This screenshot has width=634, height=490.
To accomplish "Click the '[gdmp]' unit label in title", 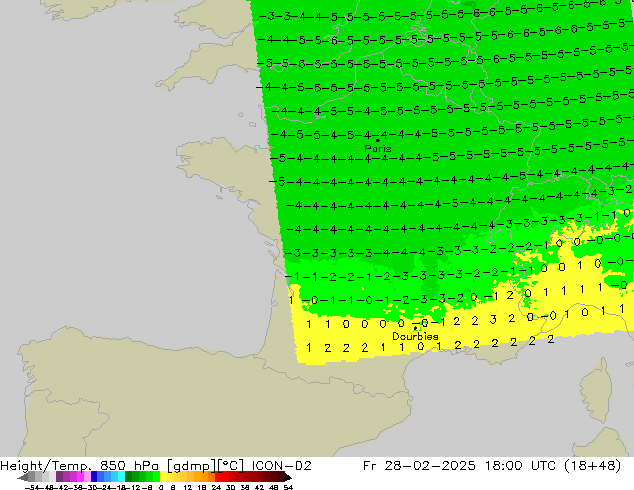I will pyautogui.click(x=192, y=466).
